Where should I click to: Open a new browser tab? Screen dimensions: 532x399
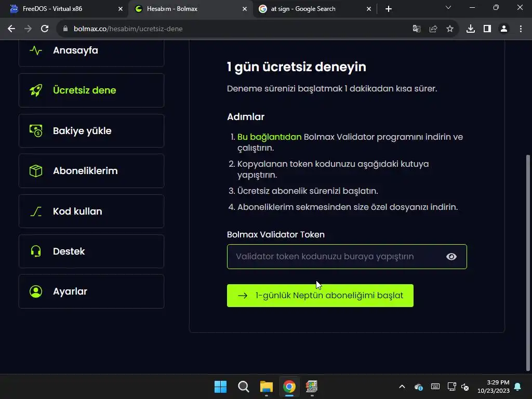[x=389, y=9]
